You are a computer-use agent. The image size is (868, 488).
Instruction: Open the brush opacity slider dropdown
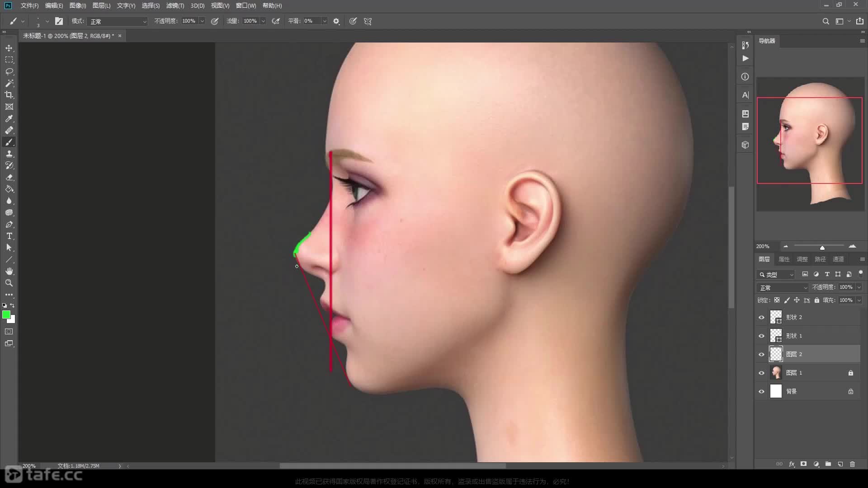[x=202, y=21]
